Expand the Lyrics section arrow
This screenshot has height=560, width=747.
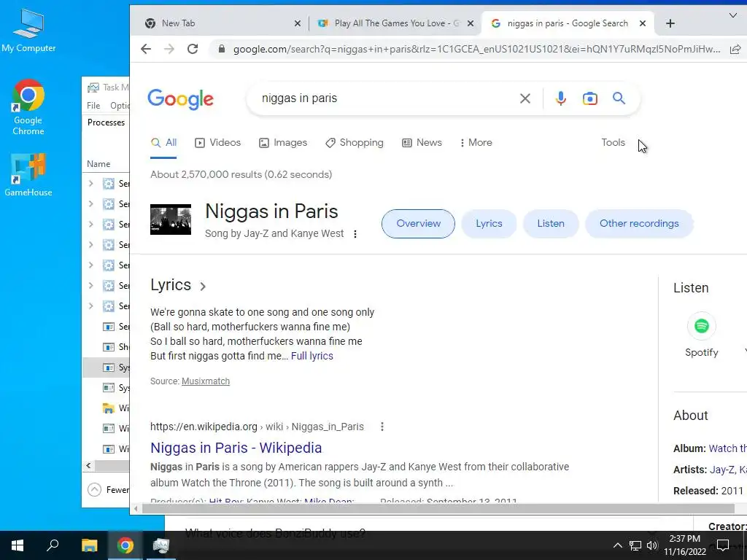(203, 286)
